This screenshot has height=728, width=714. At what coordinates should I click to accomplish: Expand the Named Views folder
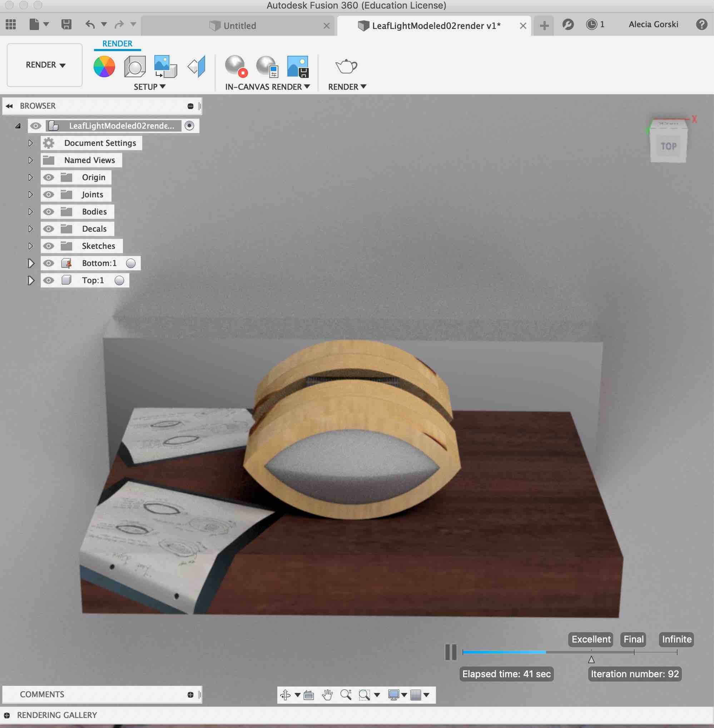pos(31,160)
